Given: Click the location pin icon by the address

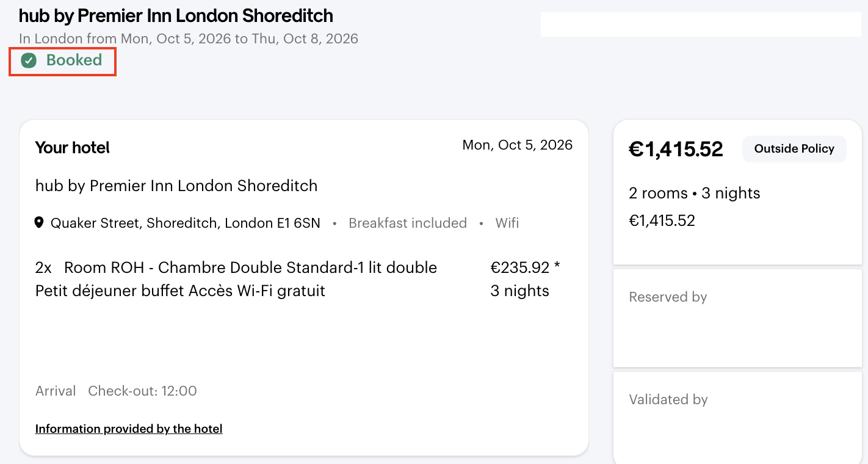Looking at the screenshot, I should [39, 223].
